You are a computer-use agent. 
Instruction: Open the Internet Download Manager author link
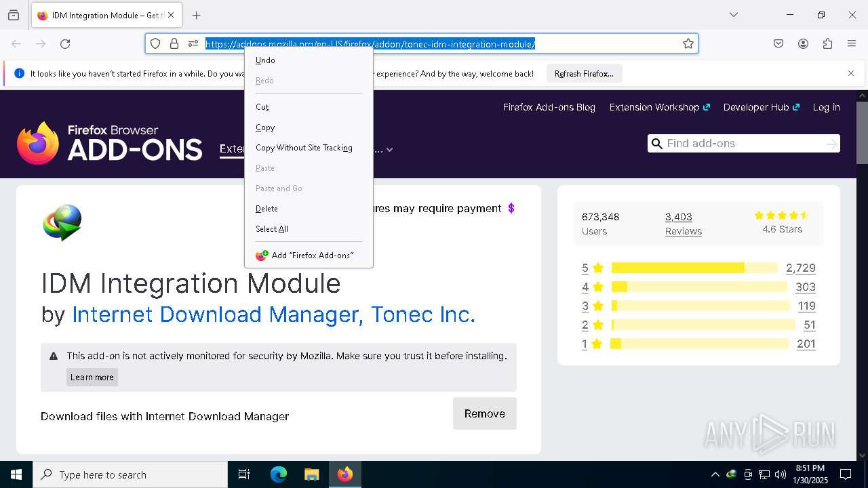point(273,314)
